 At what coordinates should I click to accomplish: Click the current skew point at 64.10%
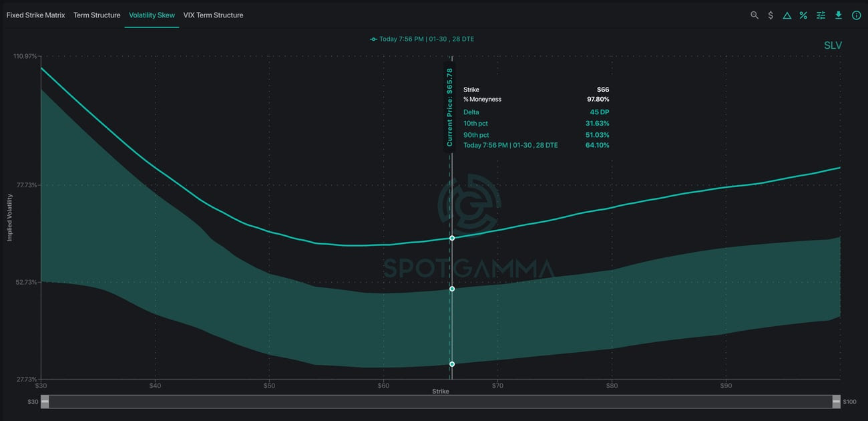452,238
